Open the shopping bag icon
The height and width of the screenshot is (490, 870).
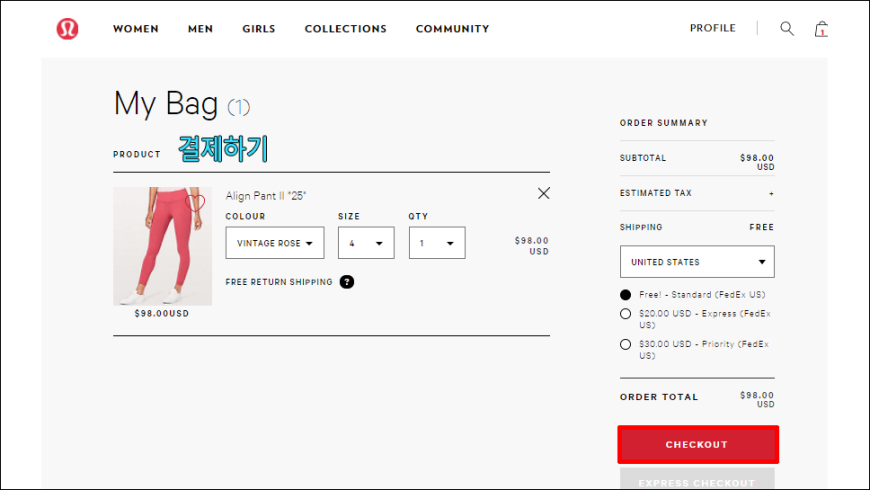tap(821, 29)
